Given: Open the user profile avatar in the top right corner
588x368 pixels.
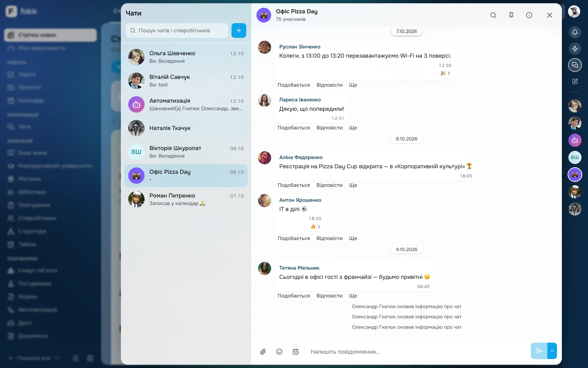Looking at the screenshot, I should pos(574,11).
